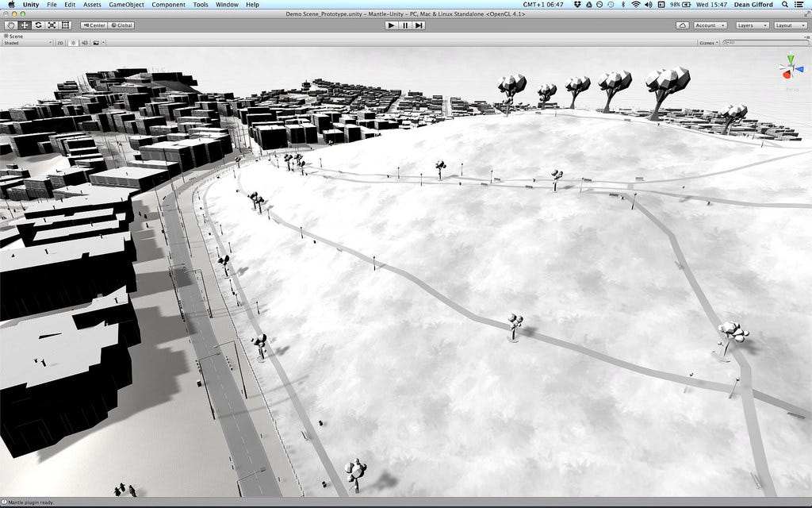Select the Rect transform tool

[x=64, y=25]
